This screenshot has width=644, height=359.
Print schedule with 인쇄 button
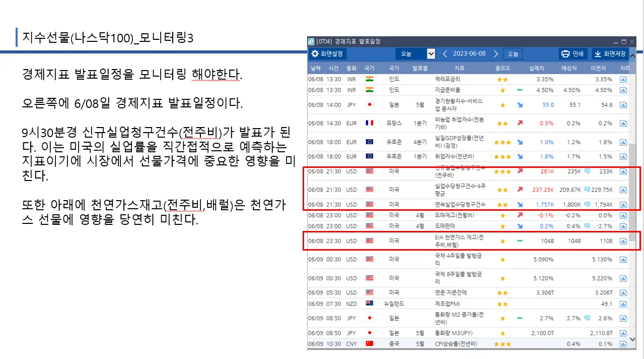(573, 53)
